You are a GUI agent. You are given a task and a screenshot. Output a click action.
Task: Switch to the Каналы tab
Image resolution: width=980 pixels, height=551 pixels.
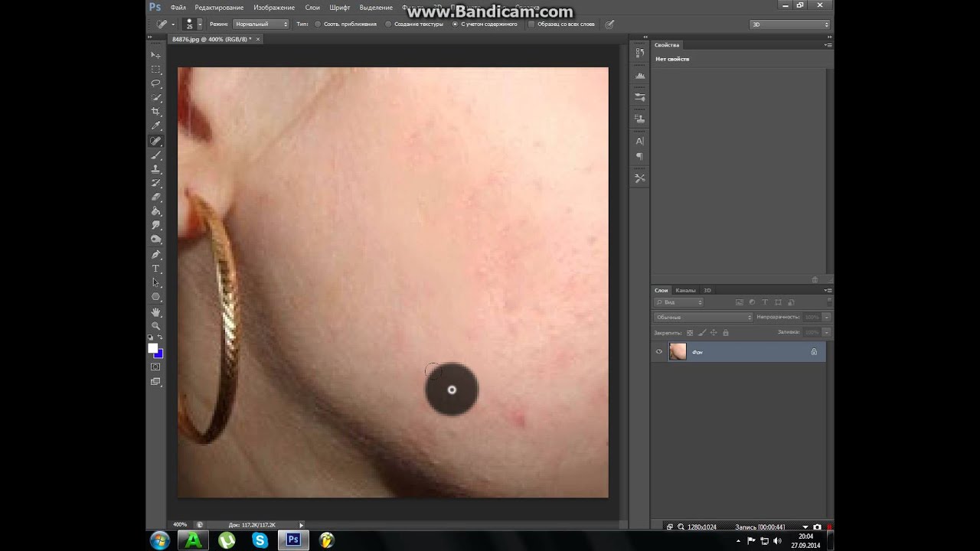(x=686, y=290)
